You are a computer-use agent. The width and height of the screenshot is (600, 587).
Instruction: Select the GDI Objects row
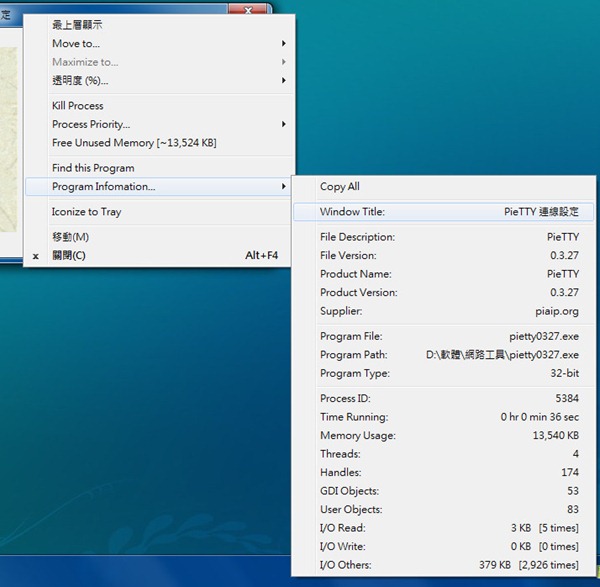click(x=444, y=491)
